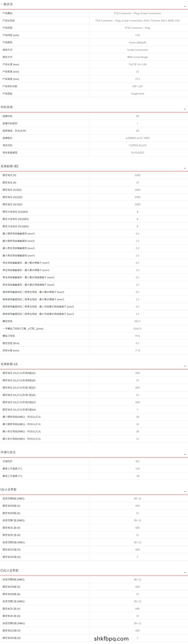Click the COPPER ALLOY conductor material value
Screen dimensions: 188x644
pos(137,145)
